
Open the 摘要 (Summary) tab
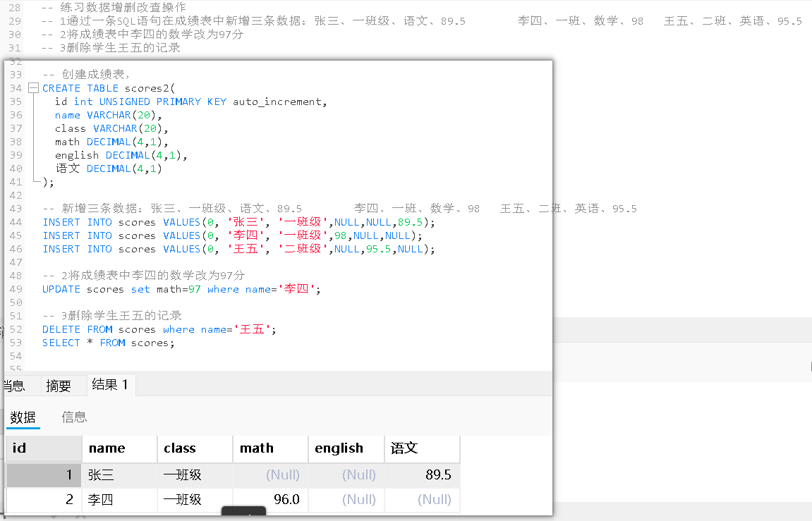[60, 385]
